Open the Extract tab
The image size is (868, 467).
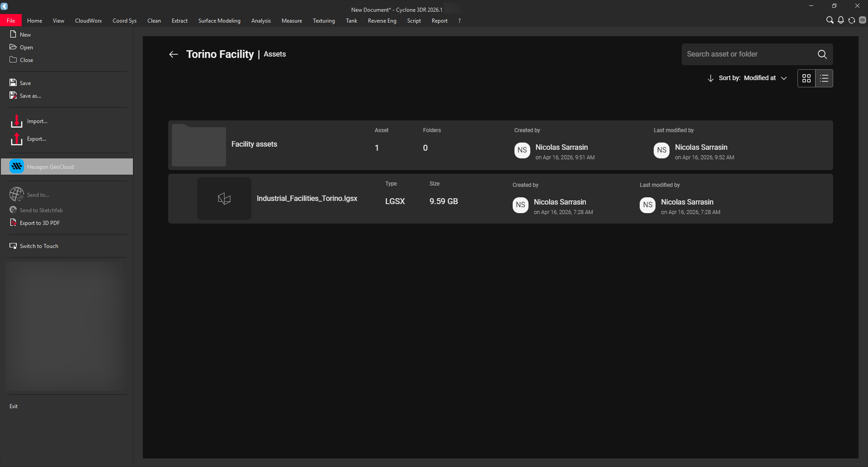(179, 21)
